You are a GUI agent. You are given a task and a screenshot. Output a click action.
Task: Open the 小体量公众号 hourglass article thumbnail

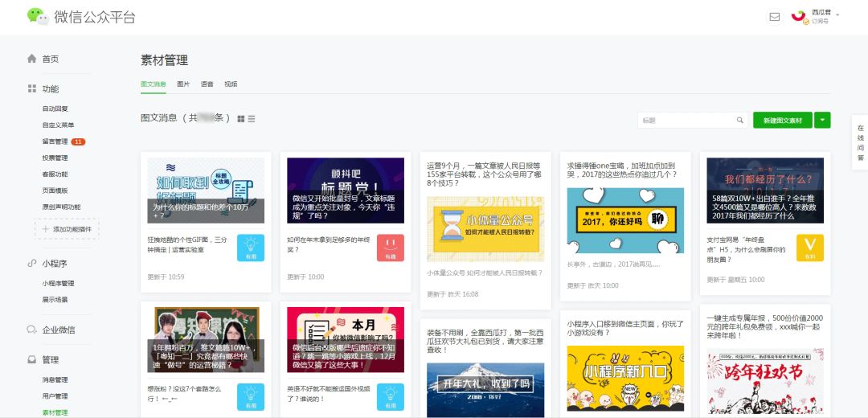tap(485, 229)
